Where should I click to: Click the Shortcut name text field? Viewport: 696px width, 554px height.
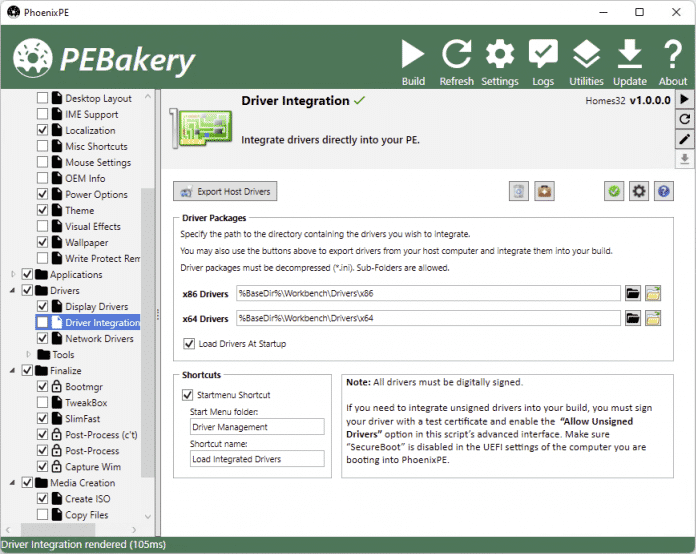pos(257,460)
